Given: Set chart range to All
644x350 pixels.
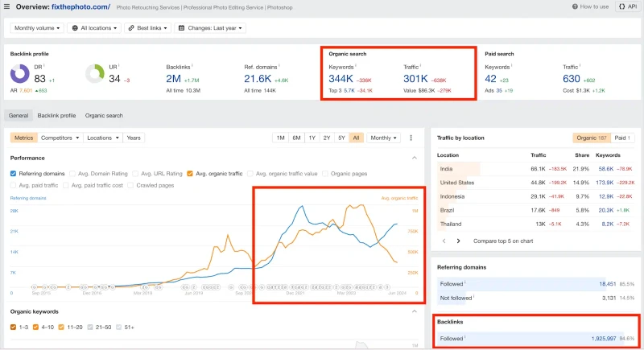Looking at the screenshot, I should pos(356,138).
